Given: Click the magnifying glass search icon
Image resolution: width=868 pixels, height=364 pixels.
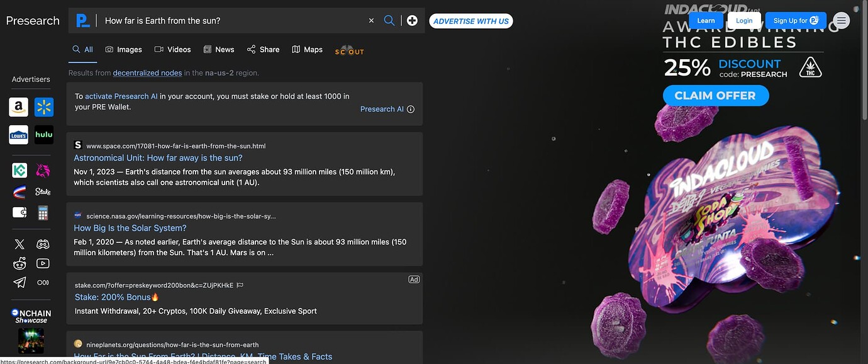Looking at the screenshot, I should [389, 21].
